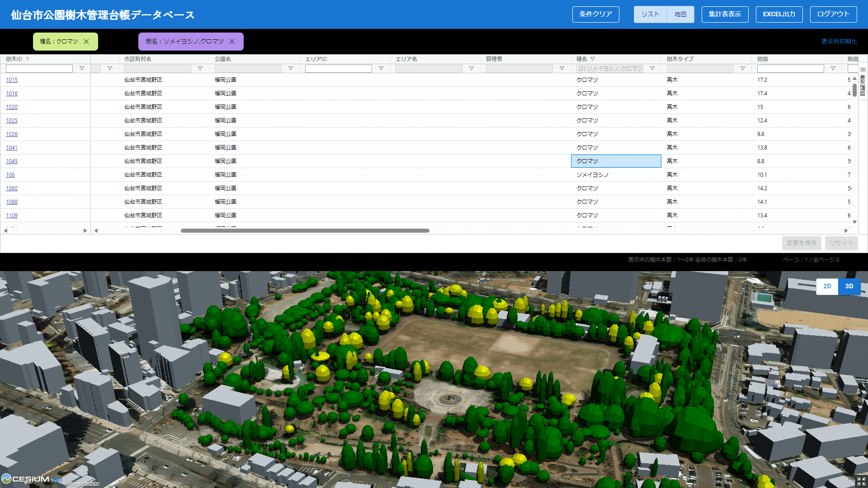Export data with EXCEL出力
Viewport: 868px width, 488px height.
(779, 14)
